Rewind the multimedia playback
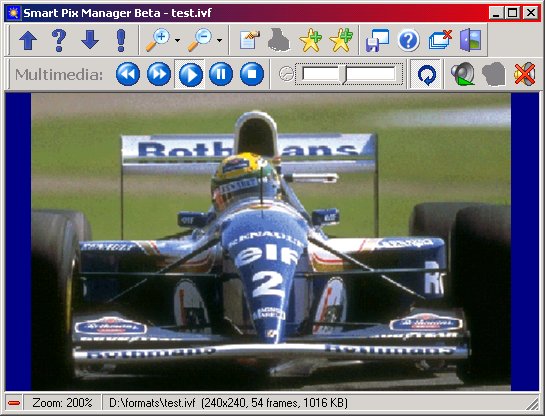Viewport: 545px width, 416px height. 128,74
